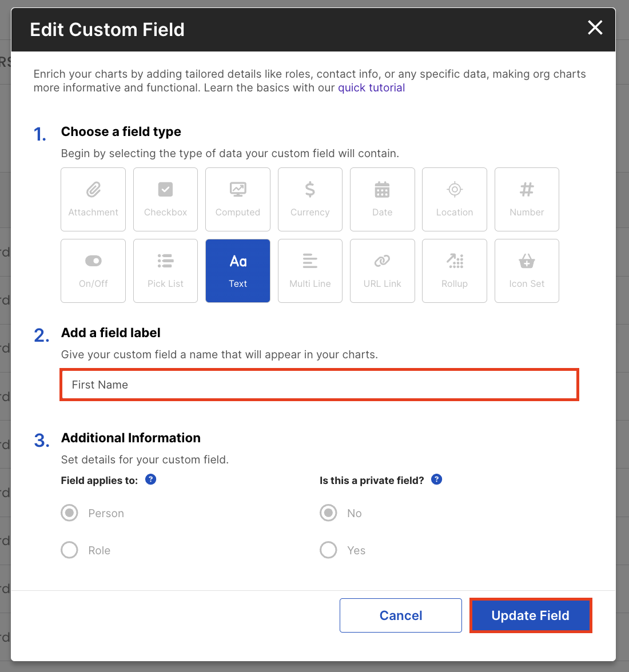
Task: Show help for "Field applies to"
Action: tap(151, 479)
